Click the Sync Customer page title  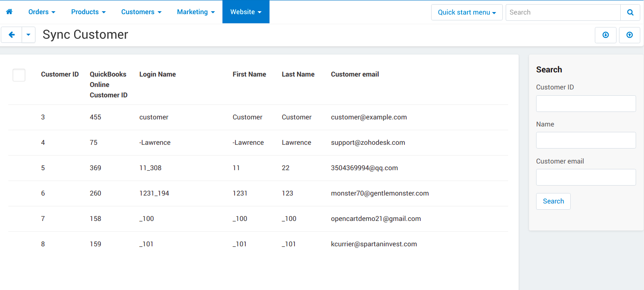pyautogui.click(x=85, y=35)
